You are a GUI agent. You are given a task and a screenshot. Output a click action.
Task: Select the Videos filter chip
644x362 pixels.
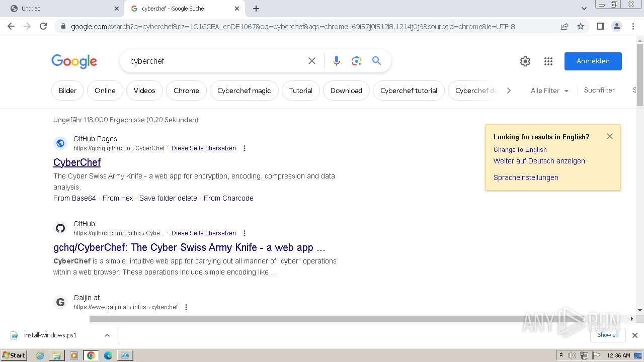point(144,90)
